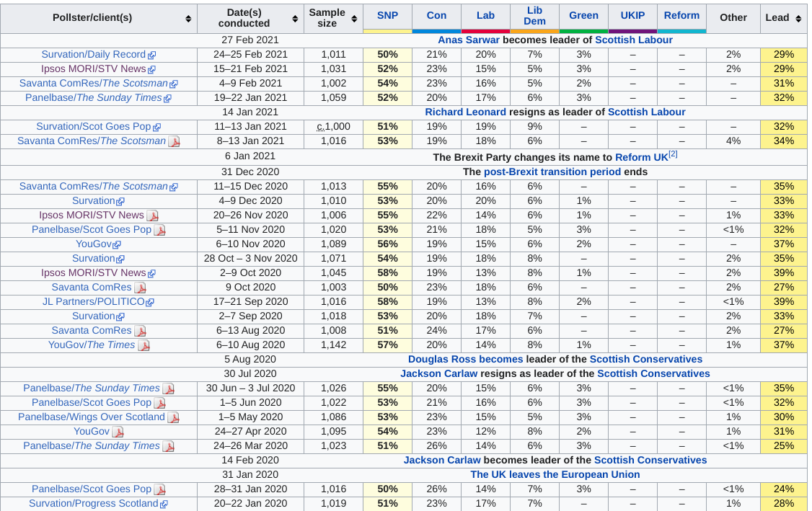Click external-link icon for Savanta ComRes 4–9 Feb 2021
Viewport: 812px width, 511px height.
pos(174,84)
